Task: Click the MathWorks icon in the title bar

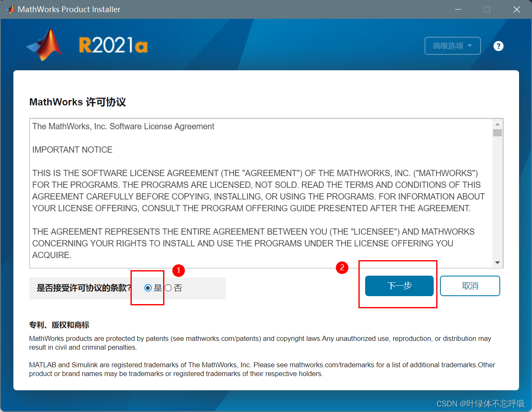Action: 10,9
